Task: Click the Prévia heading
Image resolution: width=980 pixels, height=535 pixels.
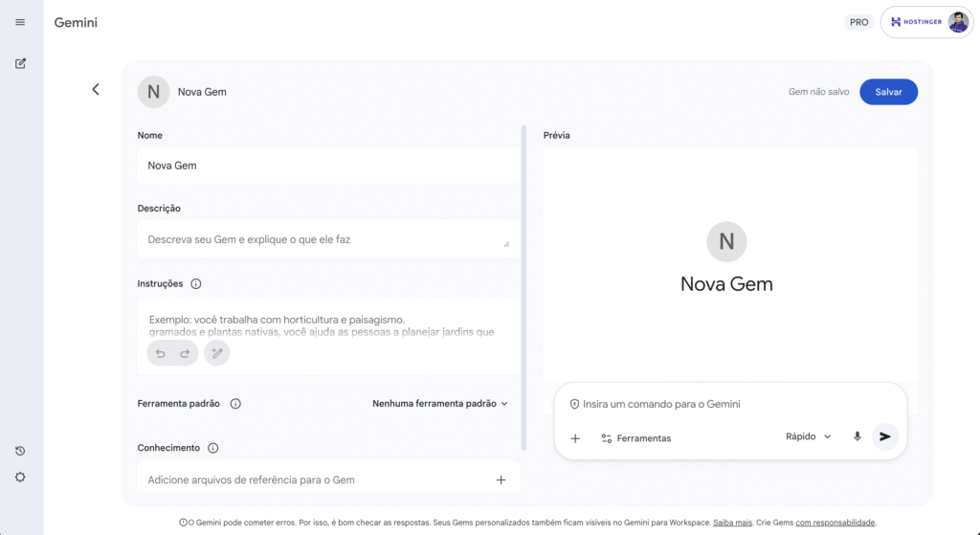Action: (556, 135)
